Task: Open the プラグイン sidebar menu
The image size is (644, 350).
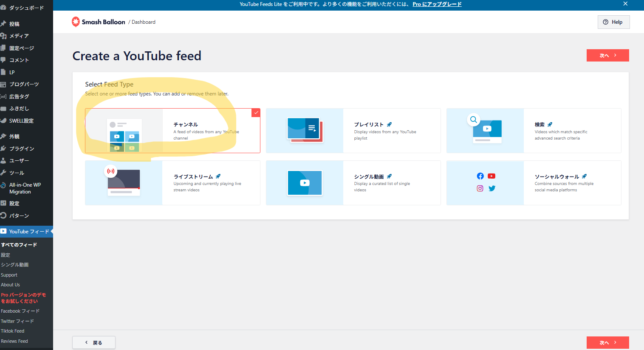Action: click(x=22, y=148)
